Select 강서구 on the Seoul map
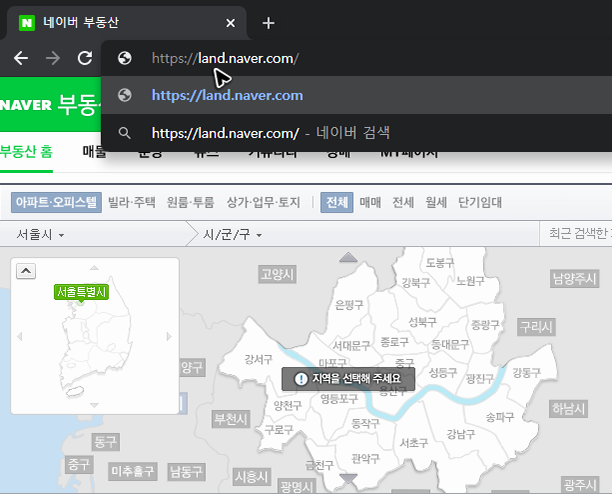This screenshot has width=612, height=494. click(x=258, y=359)
